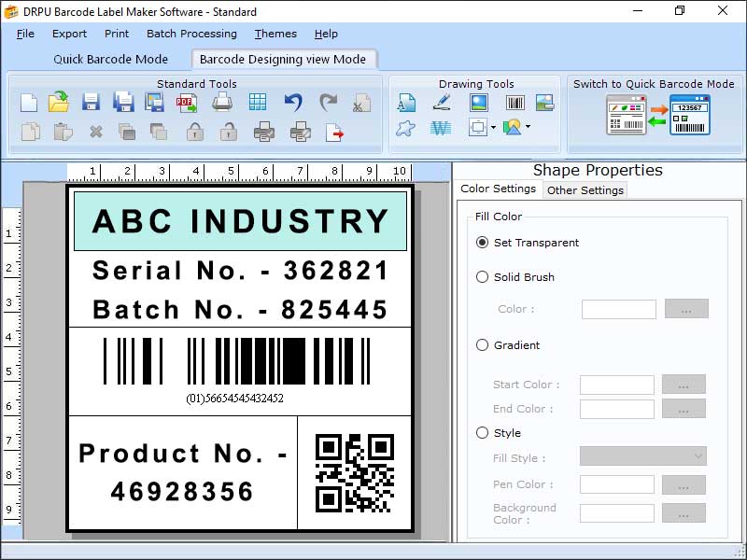The image size is (747, 560).
Task: Undo the last action
Action: 291,101
